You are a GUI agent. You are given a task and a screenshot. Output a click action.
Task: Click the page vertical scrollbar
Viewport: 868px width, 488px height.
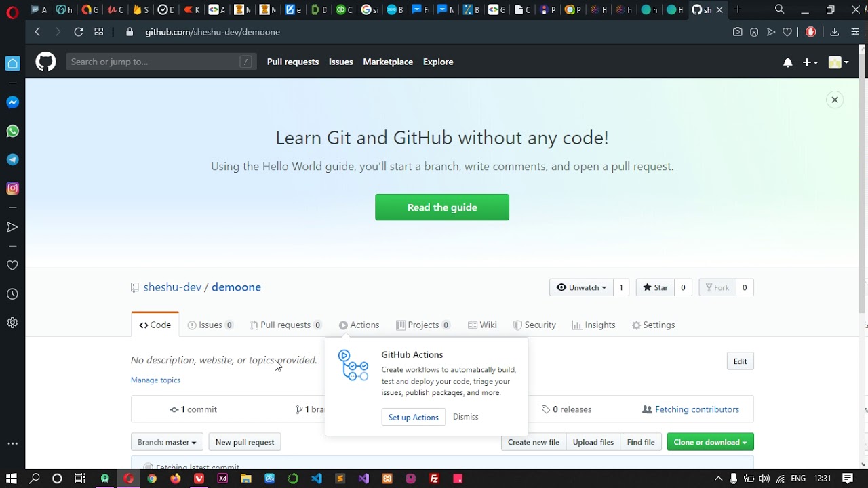[x=863, y=183]
